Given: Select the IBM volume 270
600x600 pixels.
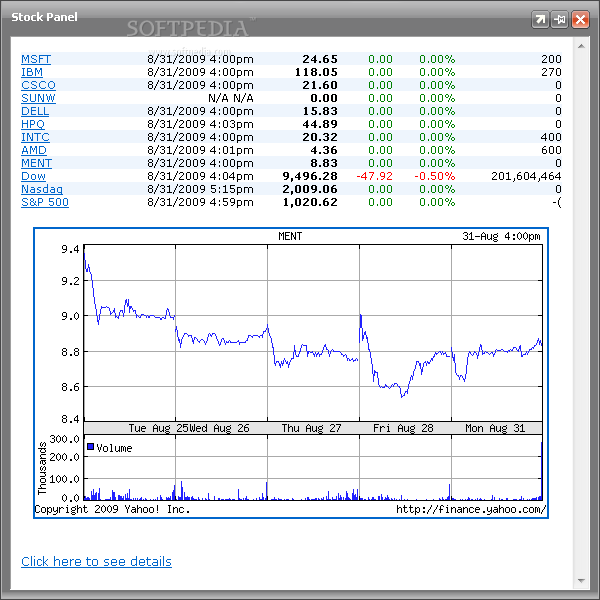Looking at the screenshot, I should (551, 72).
